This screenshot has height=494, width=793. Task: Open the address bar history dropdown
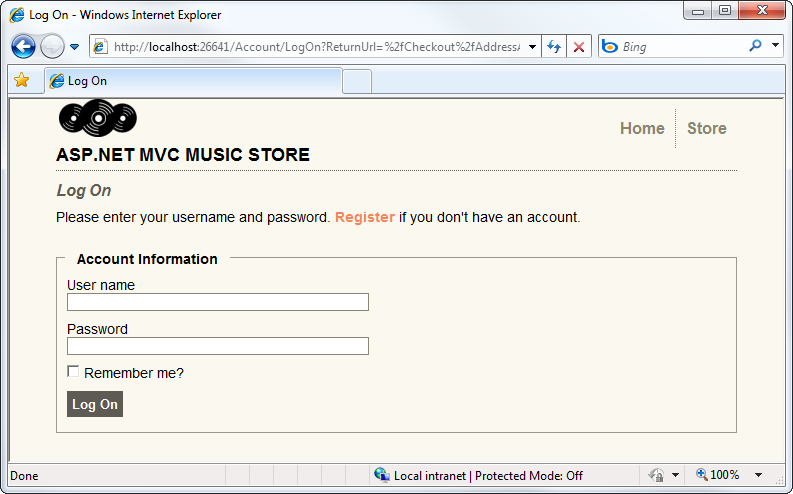(x=532, y=47)
